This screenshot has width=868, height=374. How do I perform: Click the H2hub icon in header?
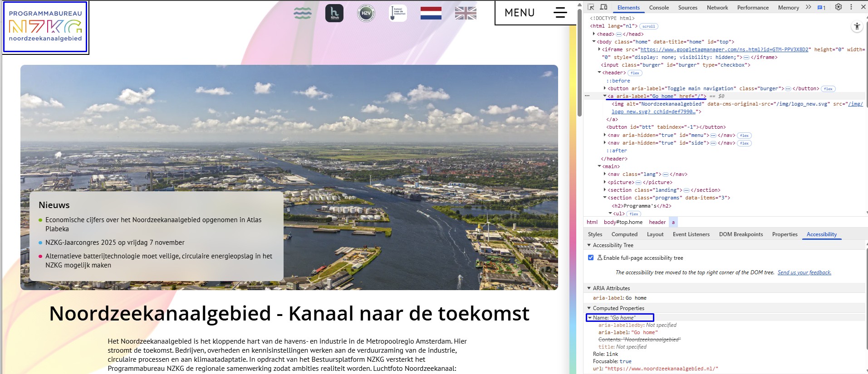(334, 13)
